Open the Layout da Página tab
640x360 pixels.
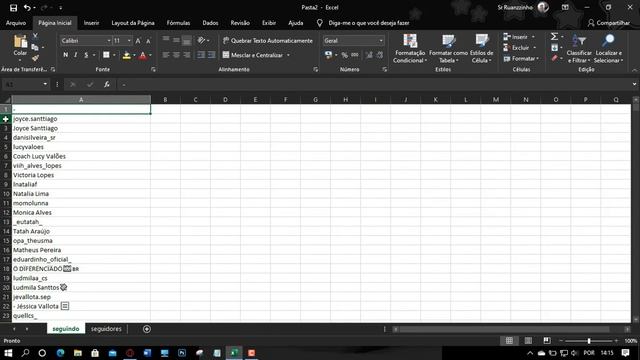133,23
